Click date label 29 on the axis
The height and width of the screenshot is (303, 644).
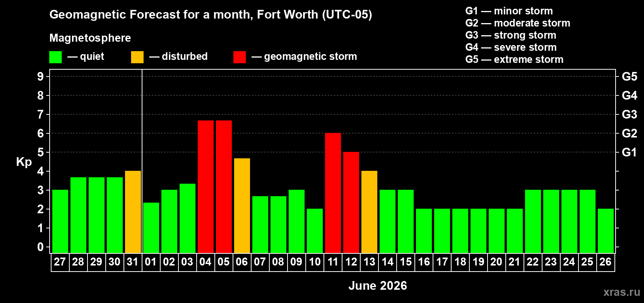pyautogui.click(x=96, y=262)
